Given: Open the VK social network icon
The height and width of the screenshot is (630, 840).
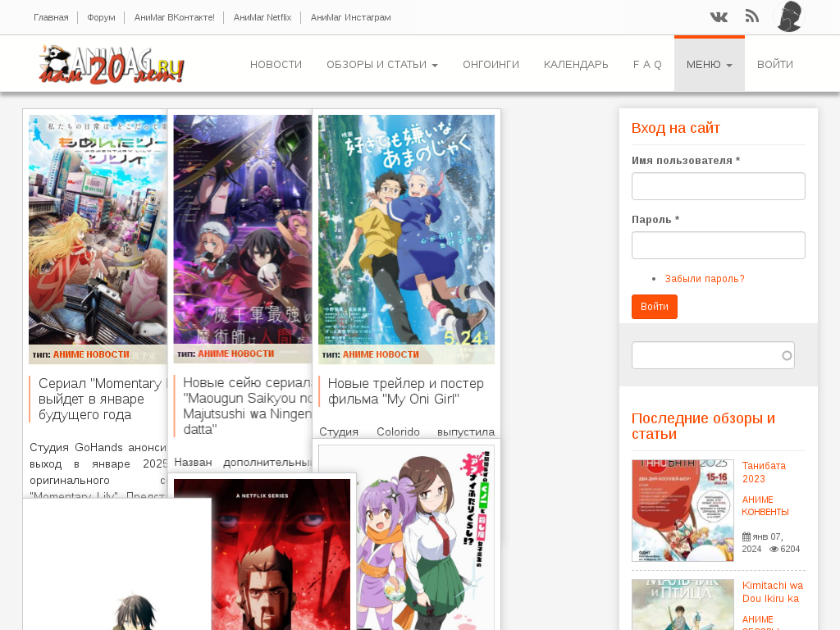Looking at the screenshot, I should click(719, 17).
